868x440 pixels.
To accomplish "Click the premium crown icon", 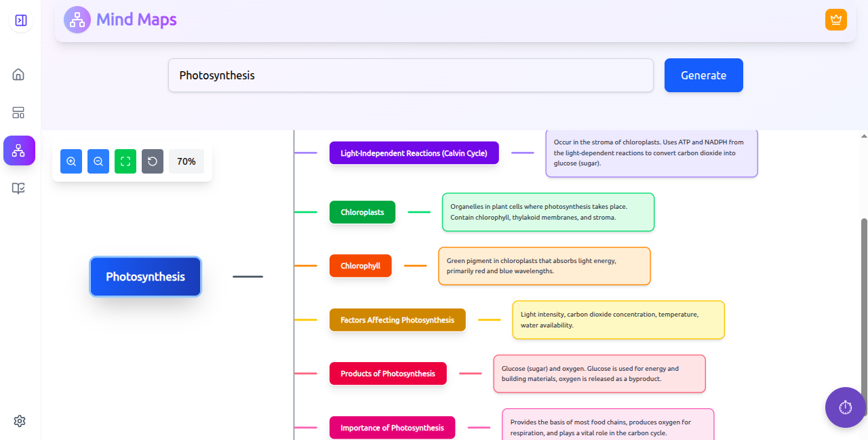I will click(x=836, y=20).
